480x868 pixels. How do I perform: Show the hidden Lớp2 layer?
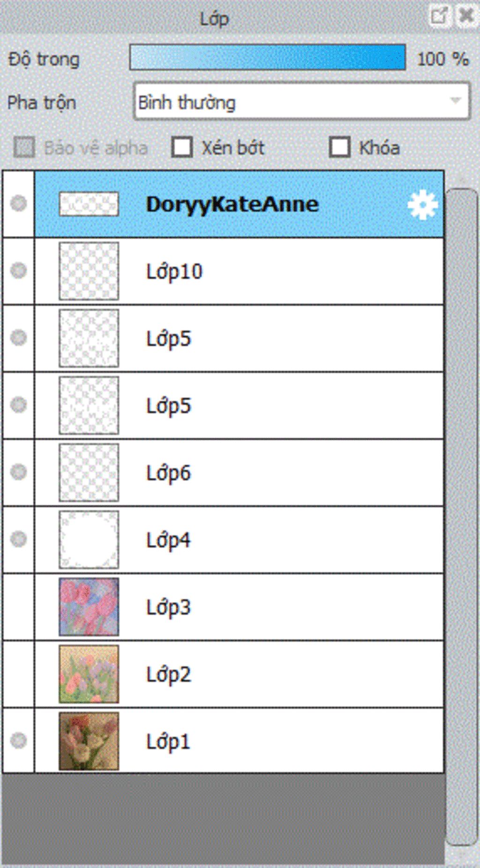pyautogui.click(x=18, y=674)
